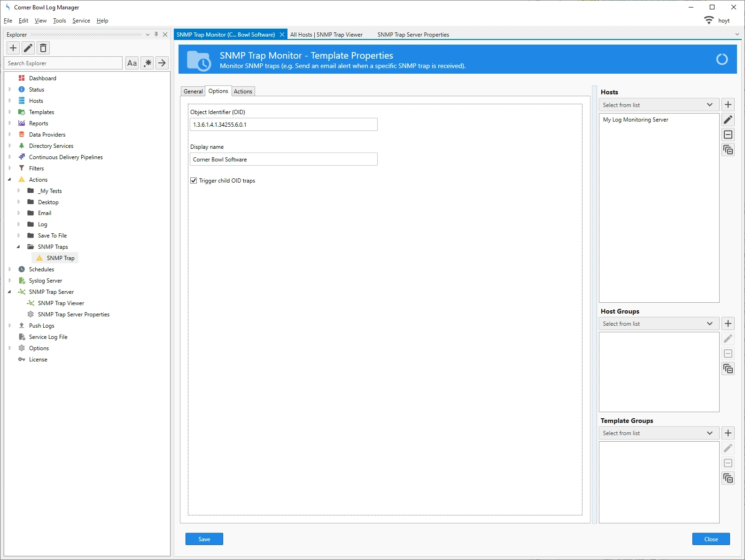
Task: Toggle the wildcard asterisk search option
Action: 147,63
